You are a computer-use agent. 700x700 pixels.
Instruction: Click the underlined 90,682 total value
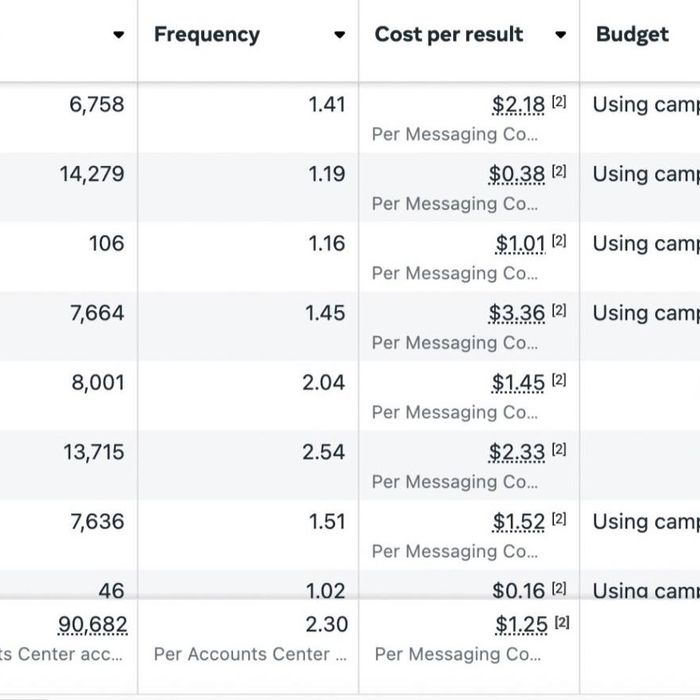pyautogui.click(x=93, y=625)
